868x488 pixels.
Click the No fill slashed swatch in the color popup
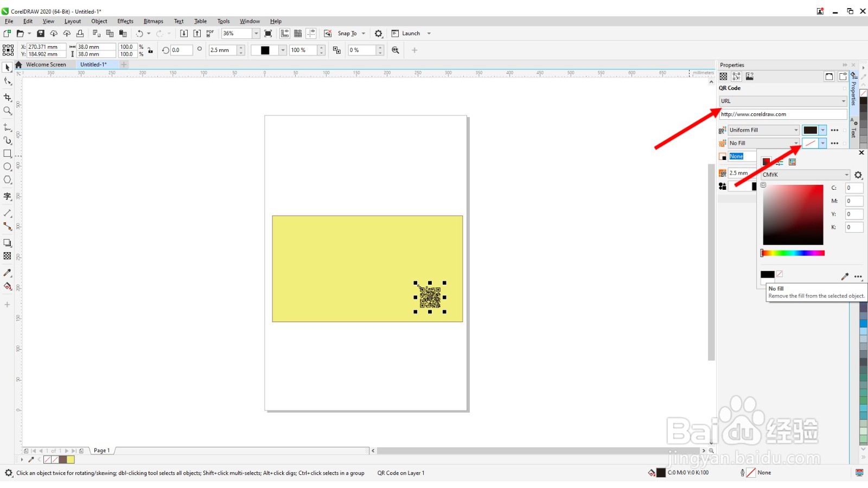tap(780, 274)
